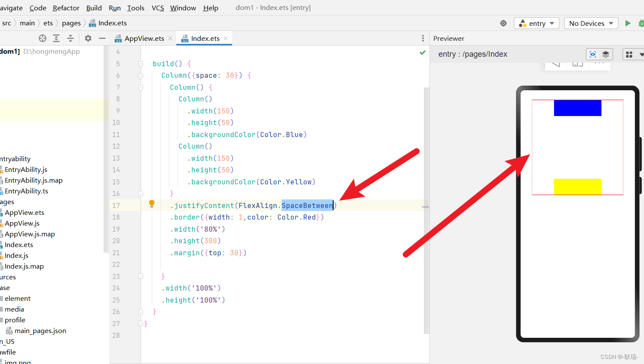Click the fold end marker on line 16
The image size is (644, 364).
(141, 193)
